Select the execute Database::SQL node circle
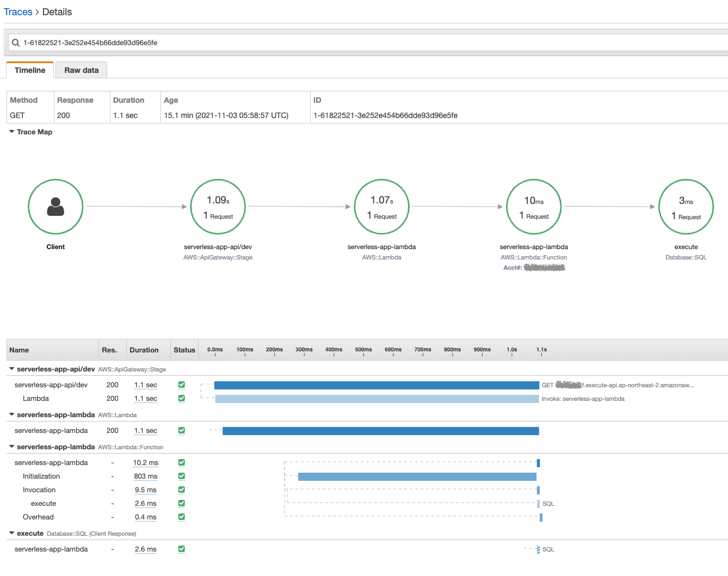This screenshot has width=728, height=576. [x=686, y=207]
